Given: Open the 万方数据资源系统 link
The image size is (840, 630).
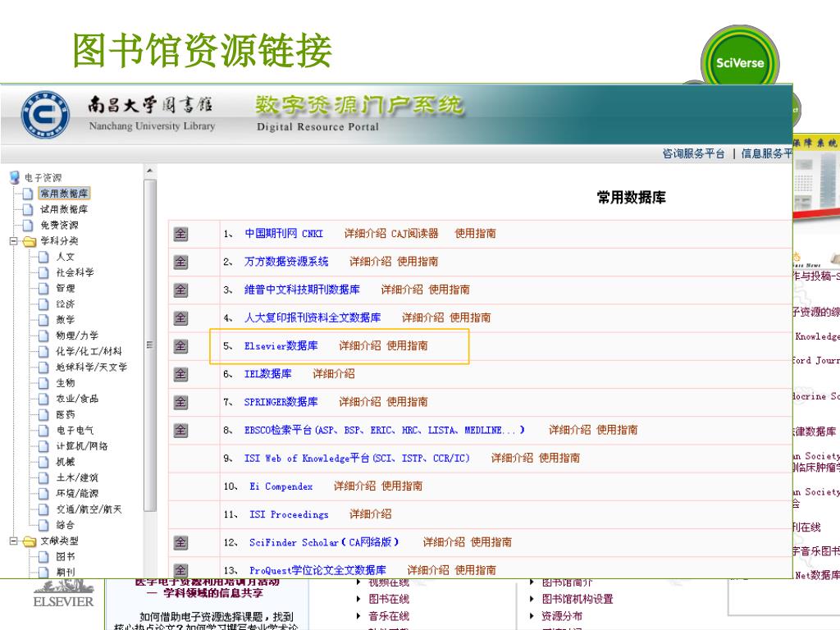Looking at the screenshot, I should click(x=286, y=262).
